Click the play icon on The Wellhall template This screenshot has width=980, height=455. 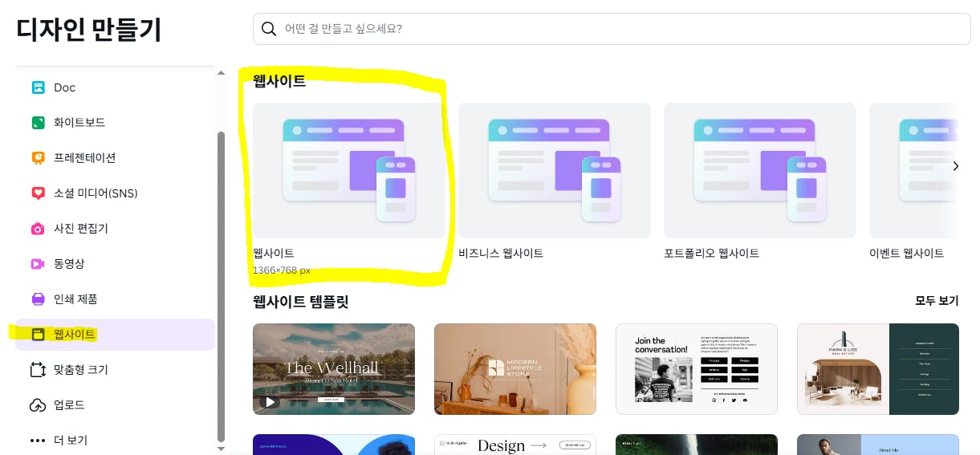(270, 402)
